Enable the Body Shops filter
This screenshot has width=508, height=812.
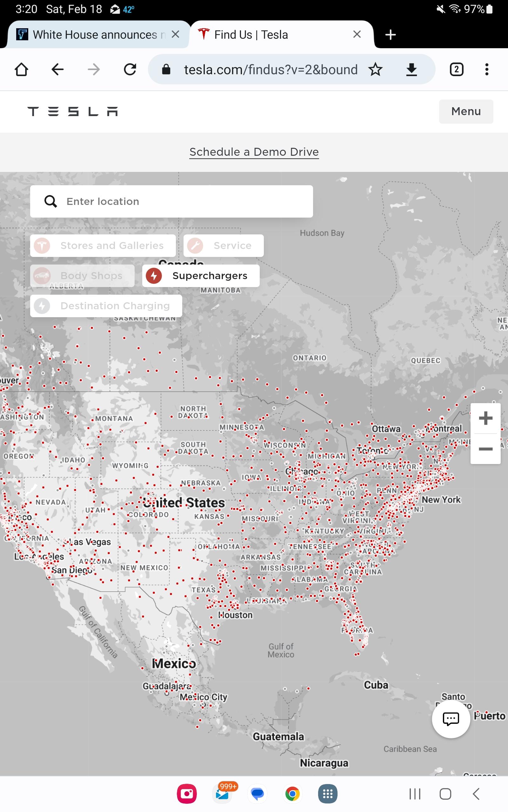[82, 276]
